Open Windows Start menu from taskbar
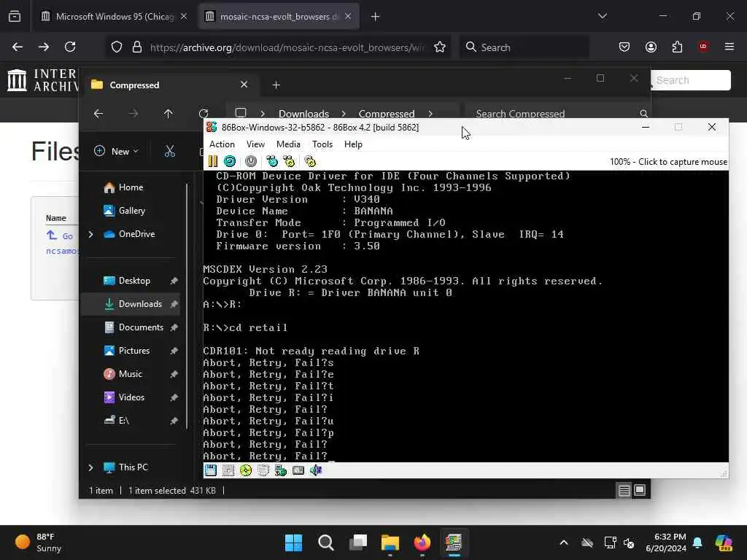Image resolution: width=747 pixels, height=560 pixels. pyautogui.click(x=293, y=542)
